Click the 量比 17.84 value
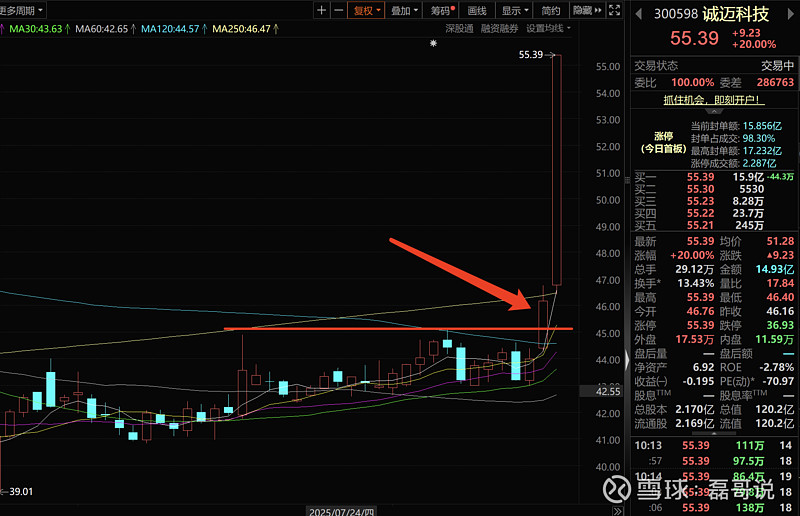The image size is (800, 516). tap(780, 283)
